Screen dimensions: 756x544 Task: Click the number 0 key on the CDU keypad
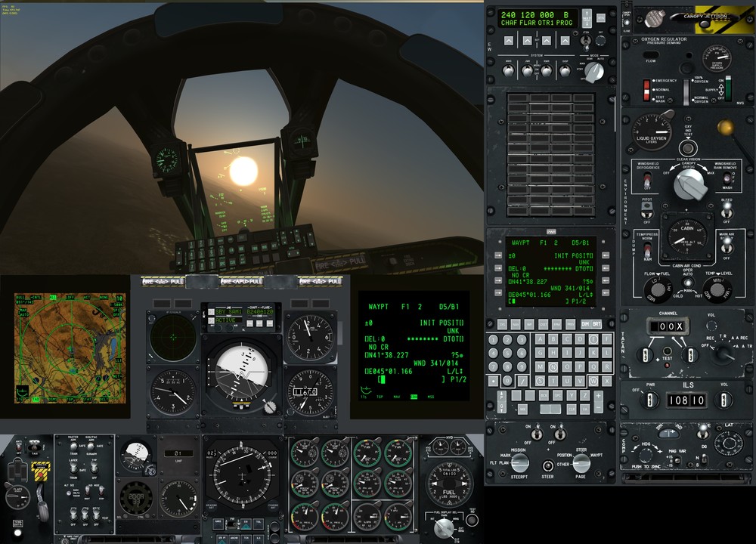click(x=507, y=381)
